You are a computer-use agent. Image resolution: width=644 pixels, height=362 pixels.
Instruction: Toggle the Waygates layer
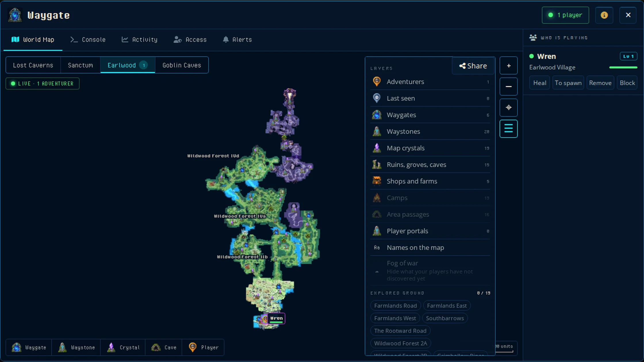coord(430,115)
